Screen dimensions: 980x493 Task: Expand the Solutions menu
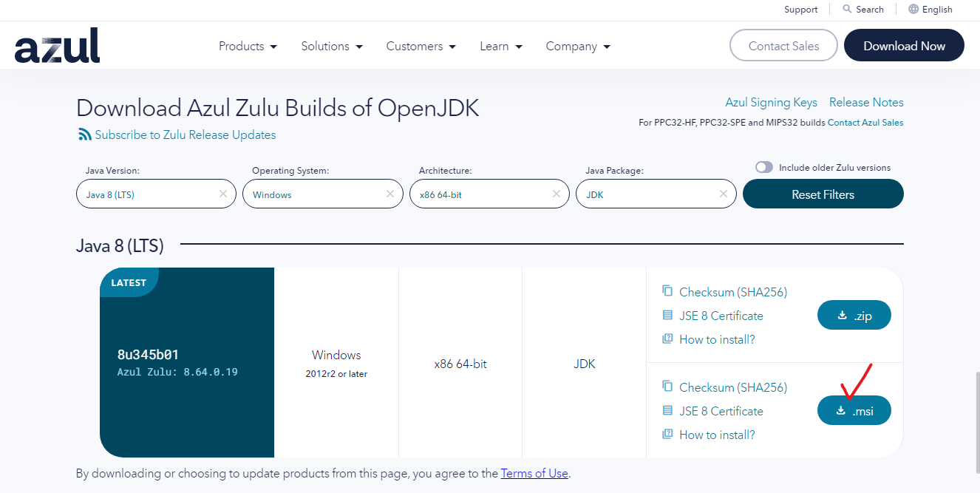tap(332, 46)
